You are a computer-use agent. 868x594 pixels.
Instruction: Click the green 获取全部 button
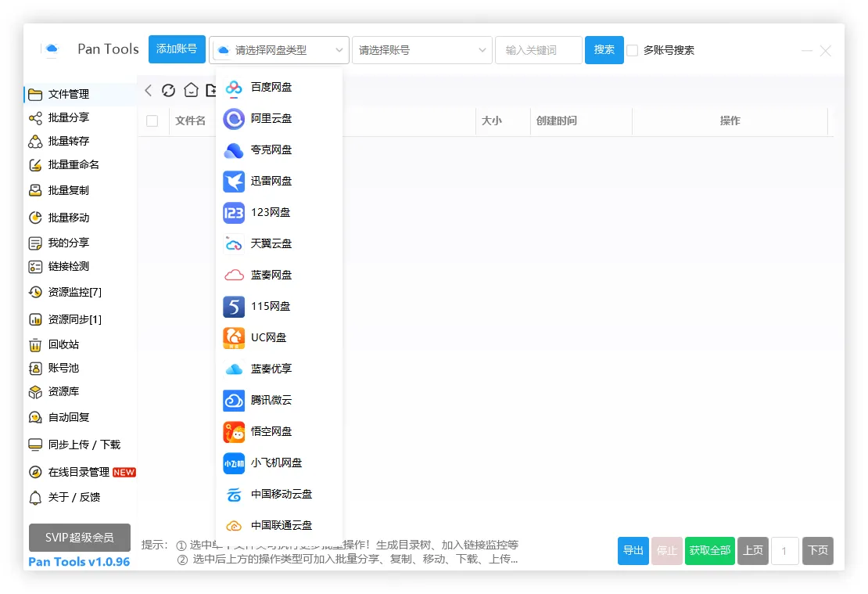pos(709,551)
